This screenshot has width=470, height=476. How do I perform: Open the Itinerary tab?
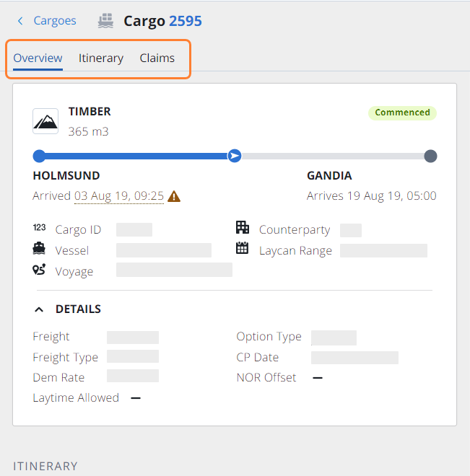coord(101,58)
